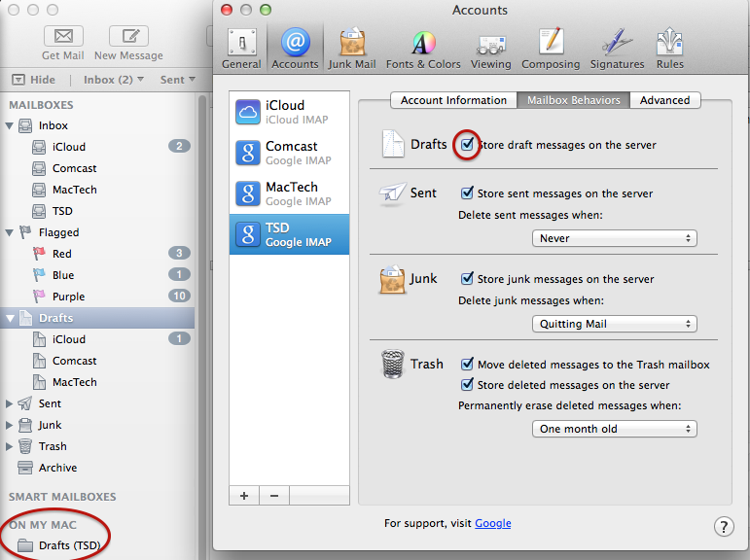Screen dimensions: 750x560
Task: Open the iCloud inbox in sidebar
Action: [97, 147]
